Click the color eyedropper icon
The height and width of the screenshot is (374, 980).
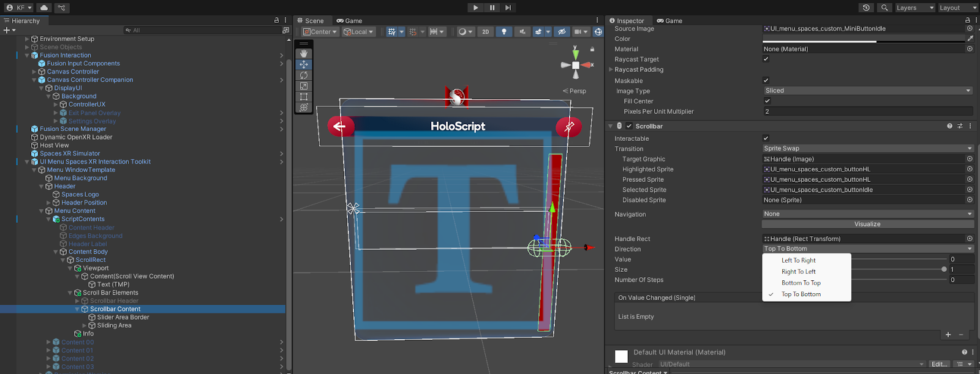[970, 39]
